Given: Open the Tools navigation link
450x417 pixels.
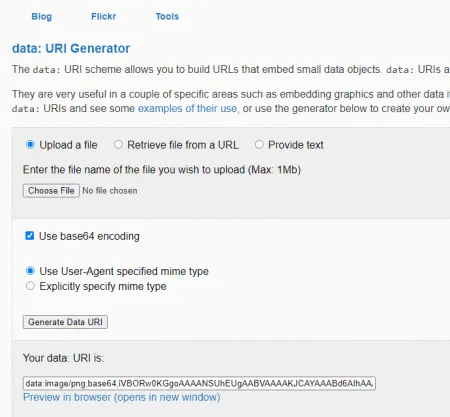Looking at the screenshot, I should [x=167, y=16].
